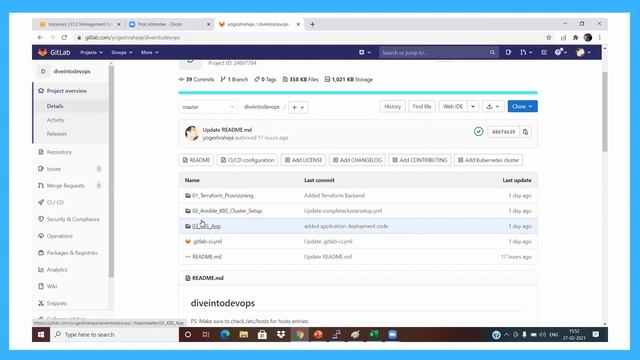The image size is (640, 360).
Task: Click the README button
Action: pyautogui.click(x=196, y=160)
